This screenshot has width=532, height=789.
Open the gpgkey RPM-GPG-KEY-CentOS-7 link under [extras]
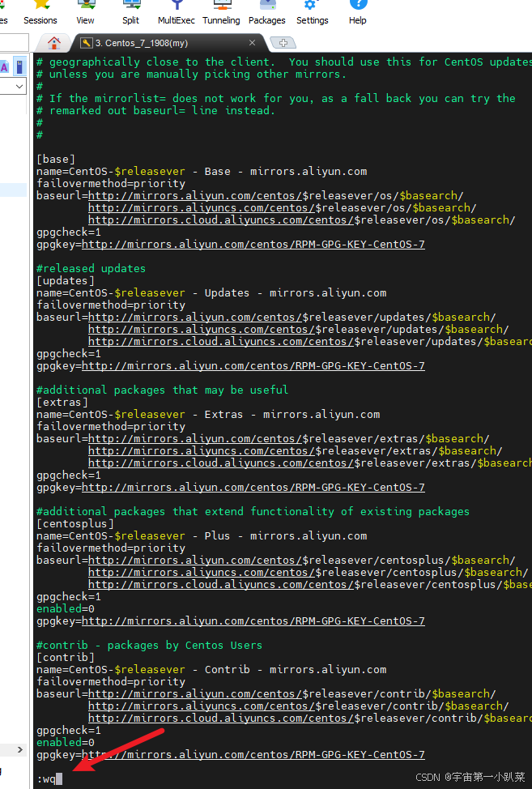(x=253, y=487)
